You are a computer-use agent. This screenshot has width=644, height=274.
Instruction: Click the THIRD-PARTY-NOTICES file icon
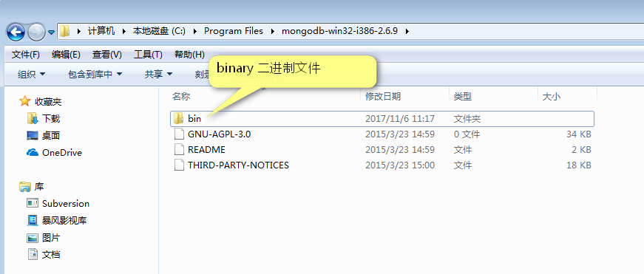(x=179, y=165)
